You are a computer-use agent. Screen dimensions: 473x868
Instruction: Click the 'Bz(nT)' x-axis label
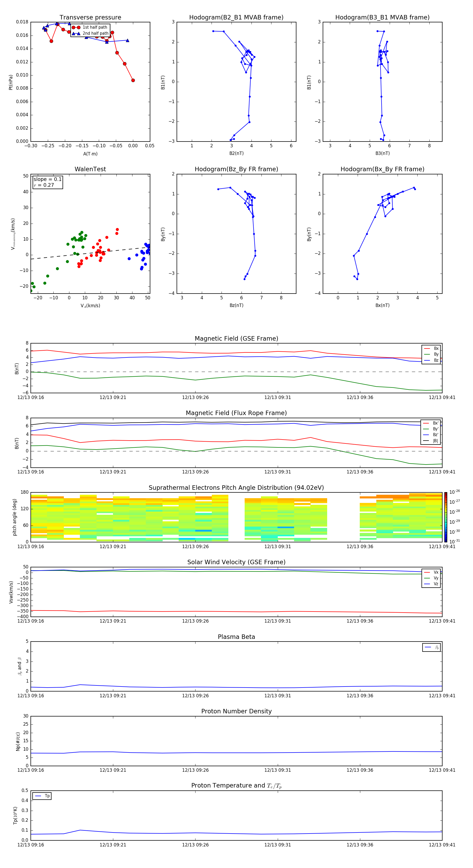(x=236, y=305)
